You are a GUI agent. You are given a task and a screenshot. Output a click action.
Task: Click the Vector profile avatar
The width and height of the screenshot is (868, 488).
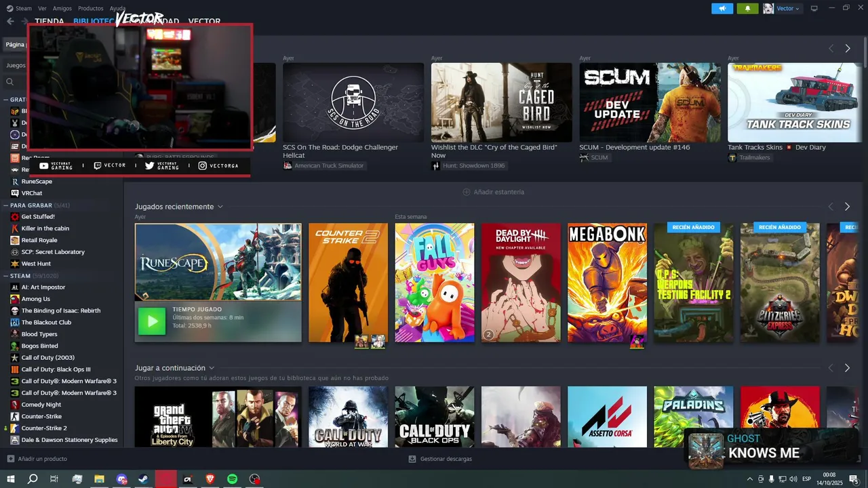[x=768, y=8]
